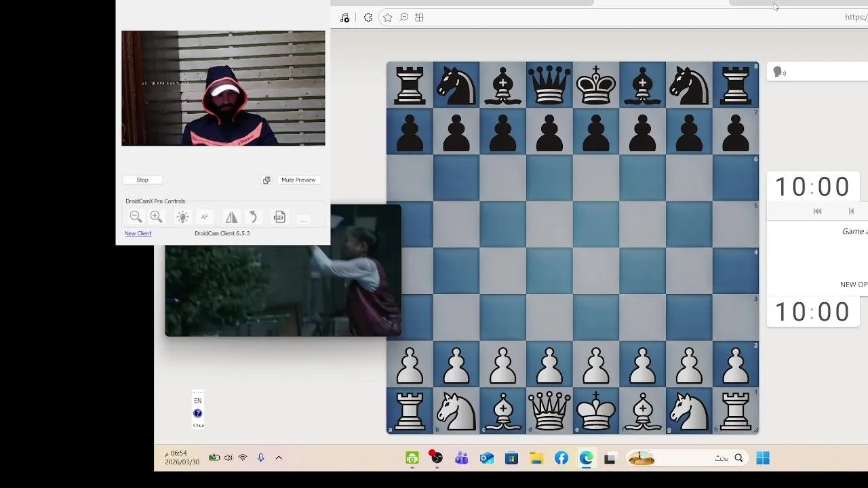Open the browser extensions puzzle icon
The image size is (868, 488).
[368, 18]
